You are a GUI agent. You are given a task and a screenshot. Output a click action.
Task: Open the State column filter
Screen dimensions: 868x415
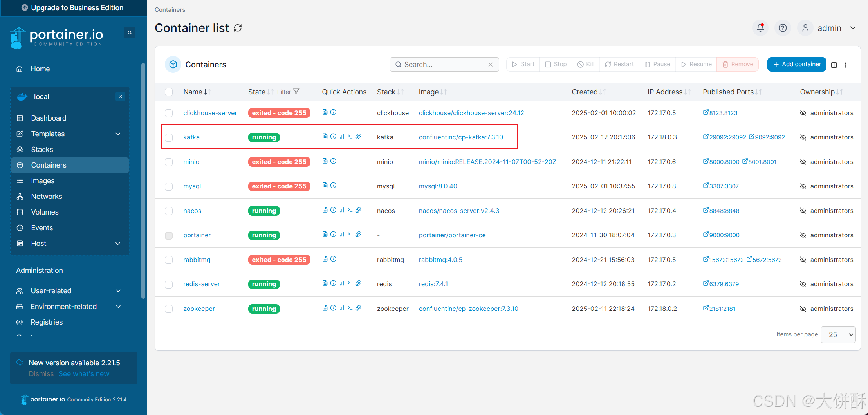pos(288,92)
